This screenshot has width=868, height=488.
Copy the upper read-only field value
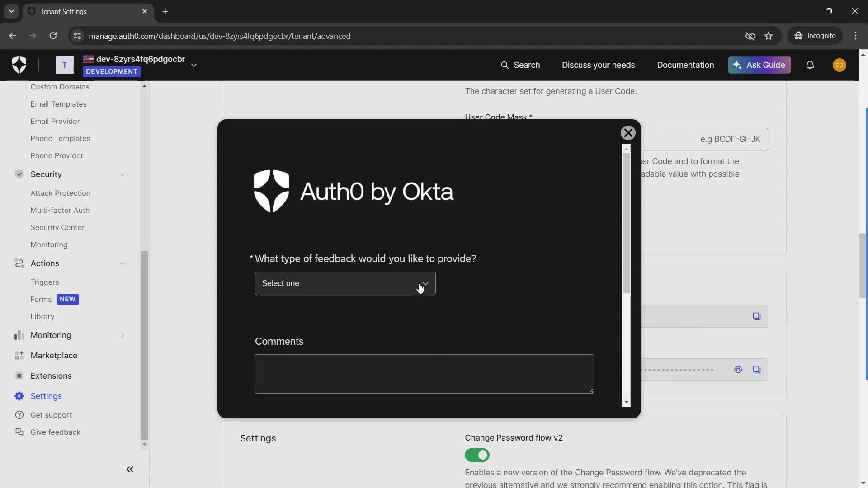tap(756, 316)
